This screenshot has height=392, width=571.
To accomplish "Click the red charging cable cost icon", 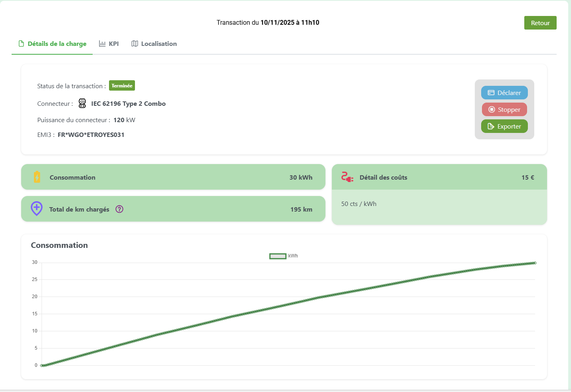I will point(347,177).
